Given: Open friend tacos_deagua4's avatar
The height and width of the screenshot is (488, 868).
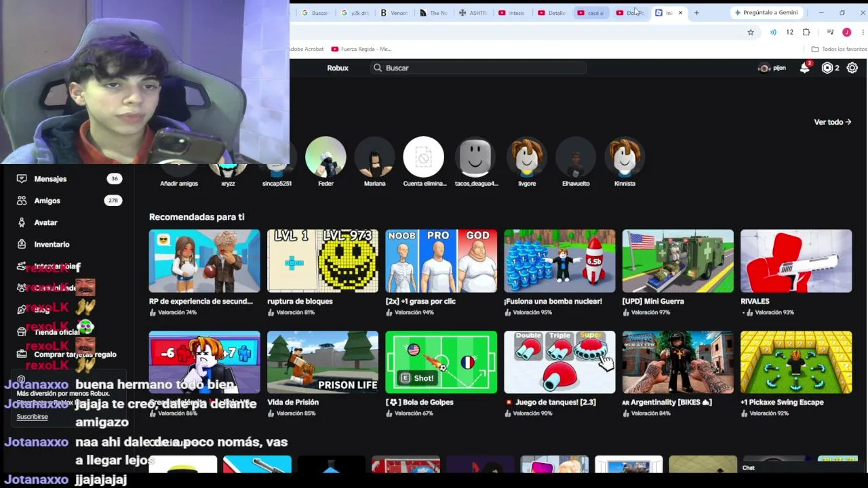Looking at the screenshot, I should click(475, 157).
